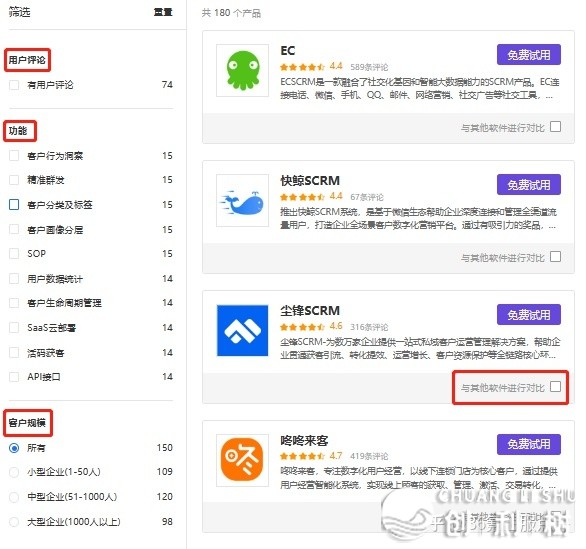
Task: View EC's 589条评论 reviews
Action: 369,67
